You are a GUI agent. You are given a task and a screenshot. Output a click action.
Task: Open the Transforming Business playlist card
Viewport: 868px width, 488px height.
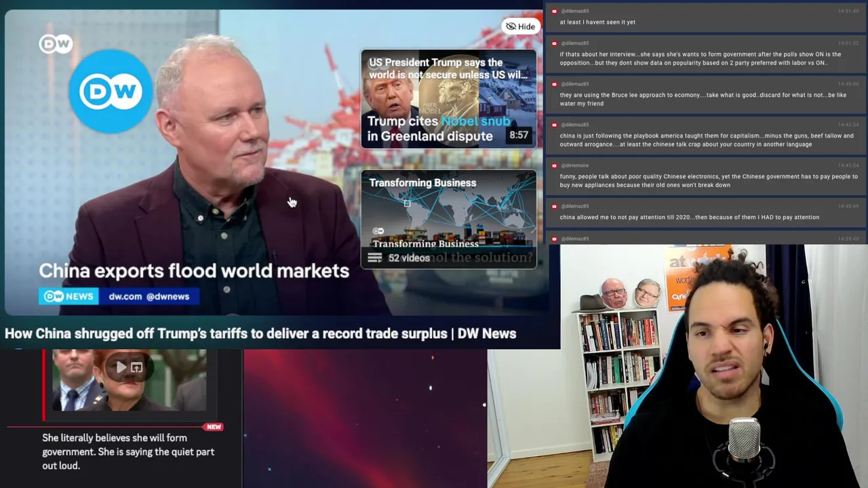coord(448,219)
